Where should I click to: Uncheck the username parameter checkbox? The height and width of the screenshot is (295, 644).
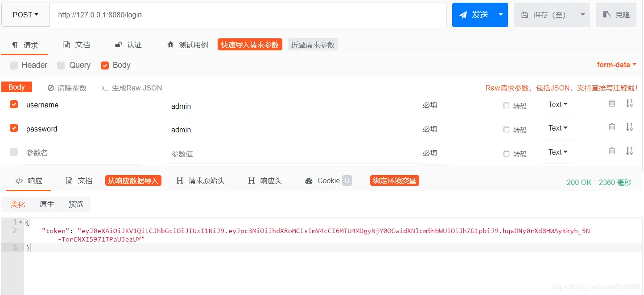point(14,104)
